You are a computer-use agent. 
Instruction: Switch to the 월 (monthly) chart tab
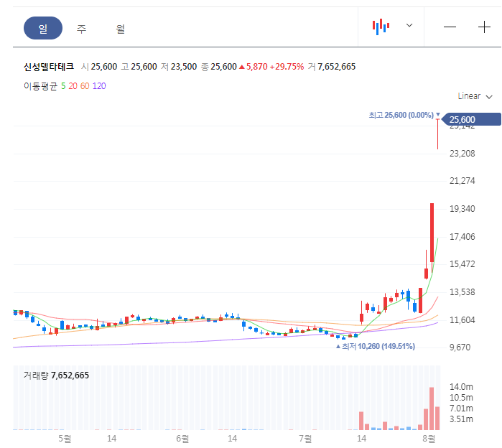(x=120, y=29)
